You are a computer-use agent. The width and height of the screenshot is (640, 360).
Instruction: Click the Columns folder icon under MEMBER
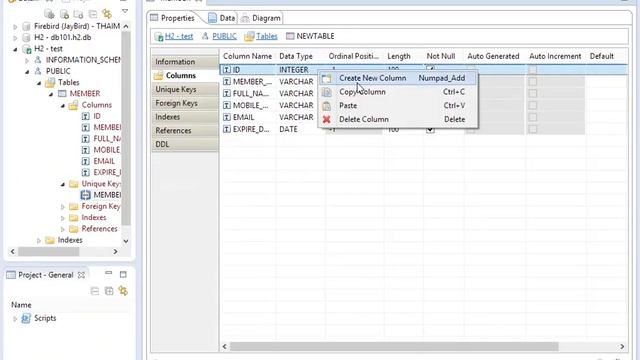(x=73, y=105)
